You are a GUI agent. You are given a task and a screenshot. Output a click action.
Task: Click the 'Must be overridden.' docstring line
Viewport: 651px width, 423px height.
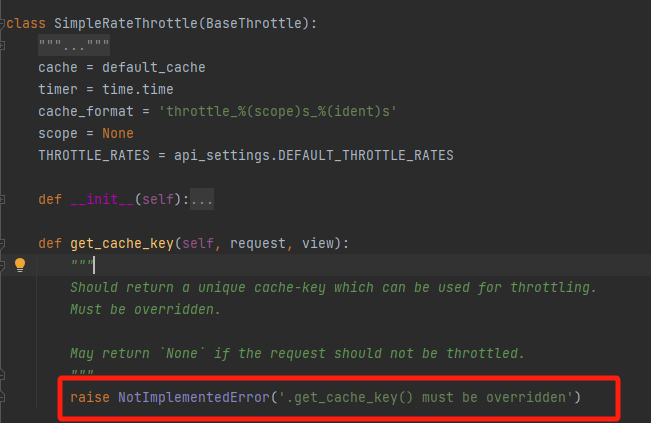145,309
